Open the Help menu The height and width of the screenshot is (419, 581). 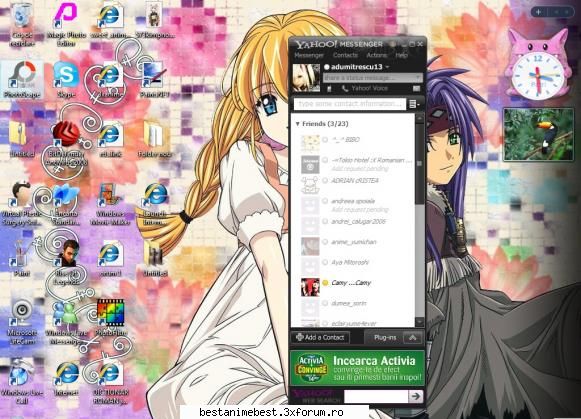point(401,55)
